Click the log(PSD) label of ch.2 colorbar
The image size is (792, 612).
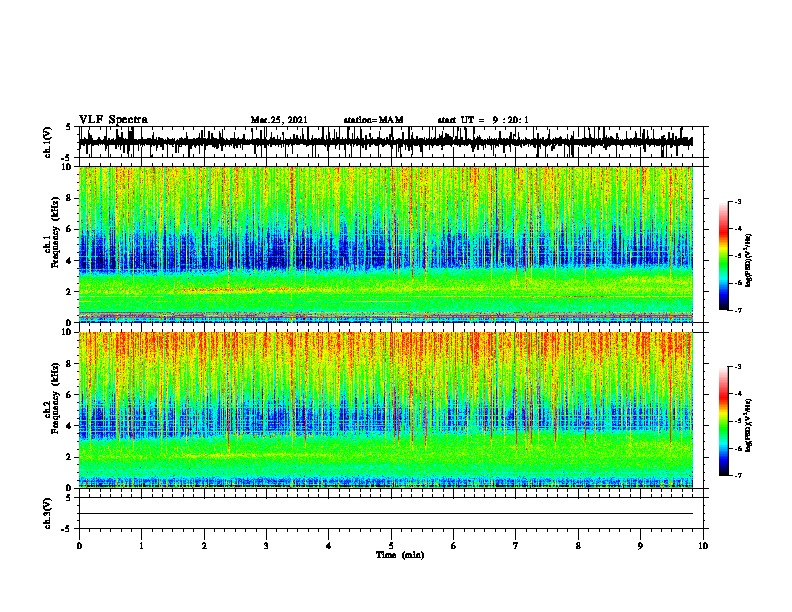748,425
